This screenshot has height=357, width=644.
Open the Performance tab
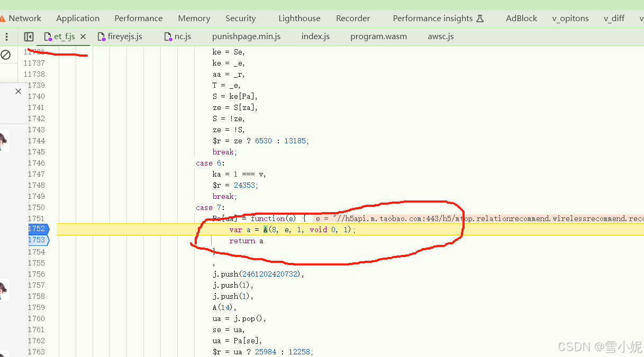[139, 18]
